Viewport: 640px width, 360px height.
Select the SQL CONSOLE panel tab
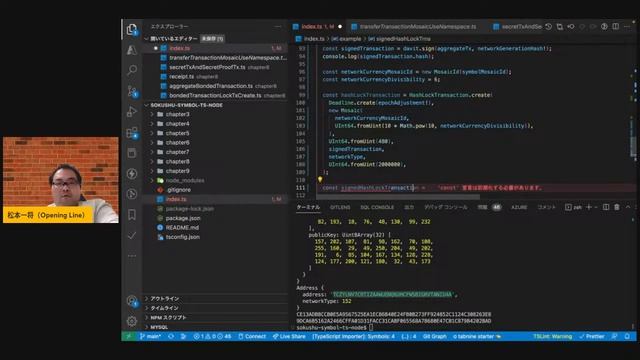coord(377,207)
